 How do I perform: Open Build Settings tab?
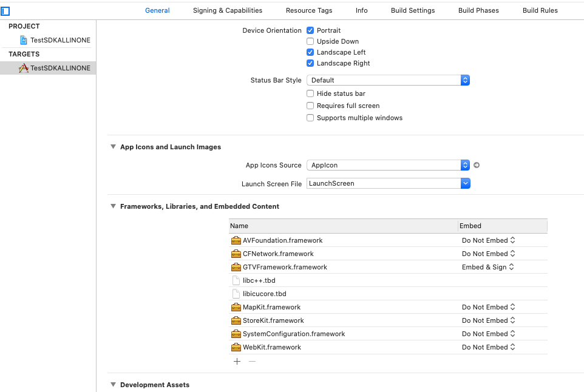click(413, 10)
